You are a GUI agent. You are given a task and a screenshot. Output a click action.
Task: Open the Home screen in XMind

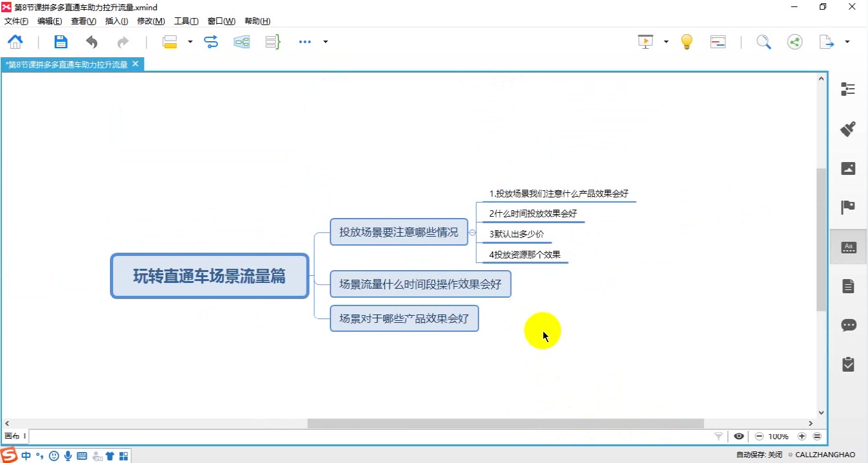tap(15, 42)
